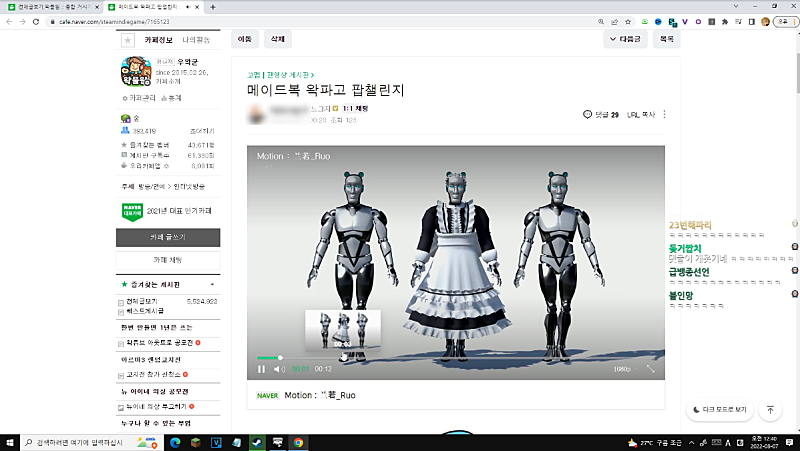Image resolution: width=800 pixels, height=451 pixels.
Task: Toggle the browser side panel icon
Action: coord(752,21)
